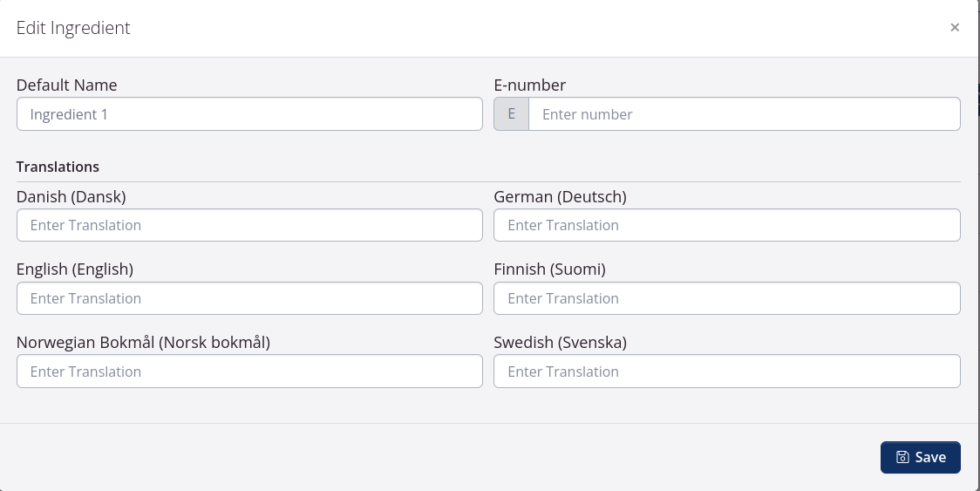980x491 pixels.
Task: Click the Default Name label text
Action: tap(66, 85)
